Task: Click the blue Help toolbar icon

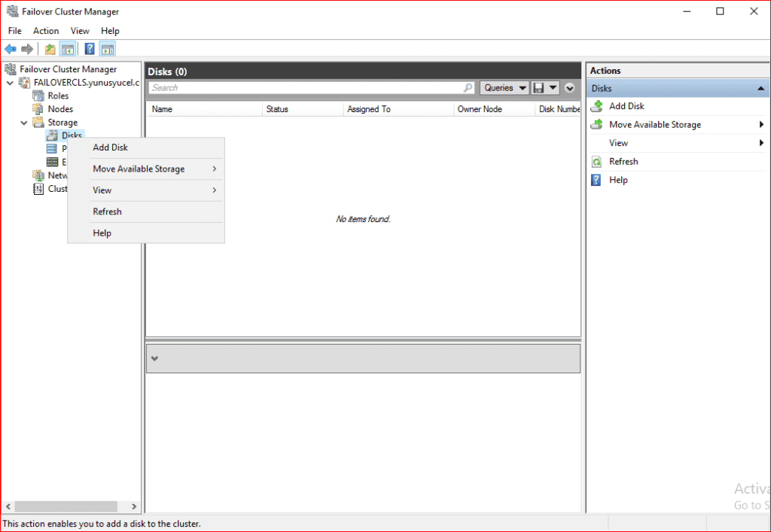Action: click(x=89, y=49)
